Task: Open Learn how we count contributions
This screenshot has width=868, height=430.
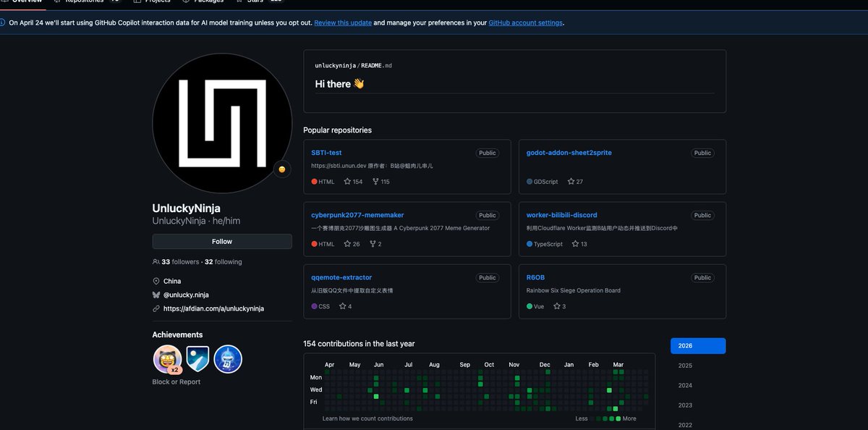Action: click(367, 418)
